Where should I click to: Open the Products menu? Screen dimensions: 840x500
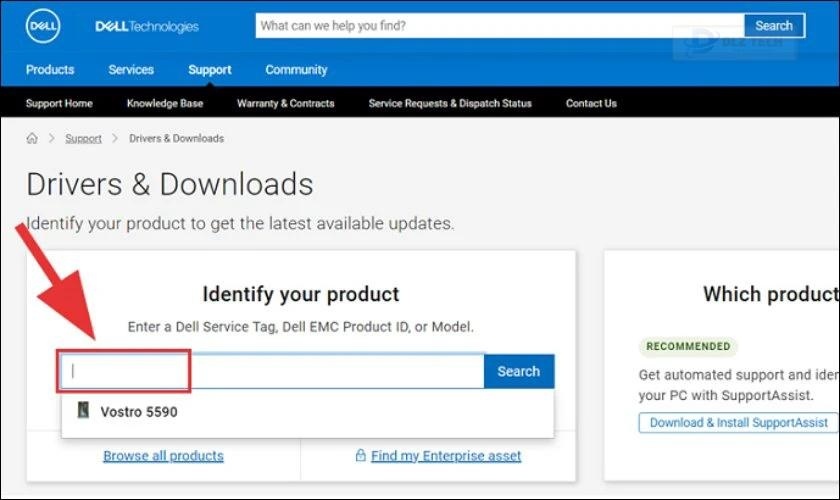tap(50, 70)
